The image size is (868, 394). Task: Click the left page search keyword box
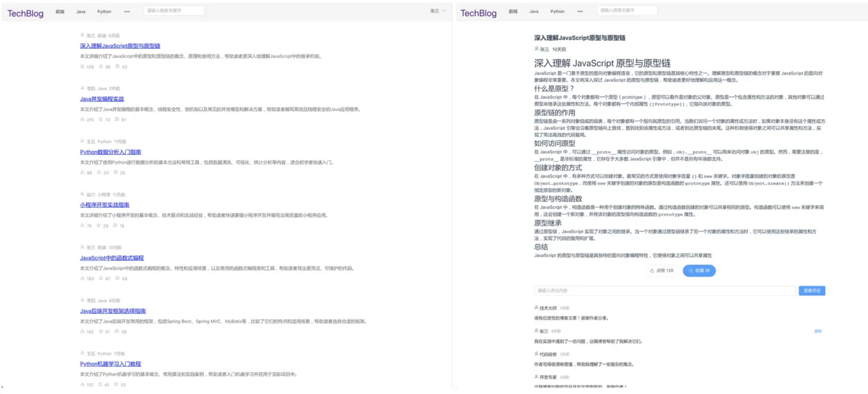[174, 11]
